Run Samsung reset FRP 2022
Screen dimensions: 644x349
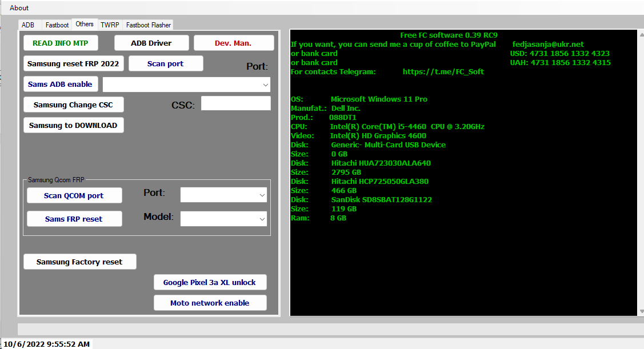point(73,63)
